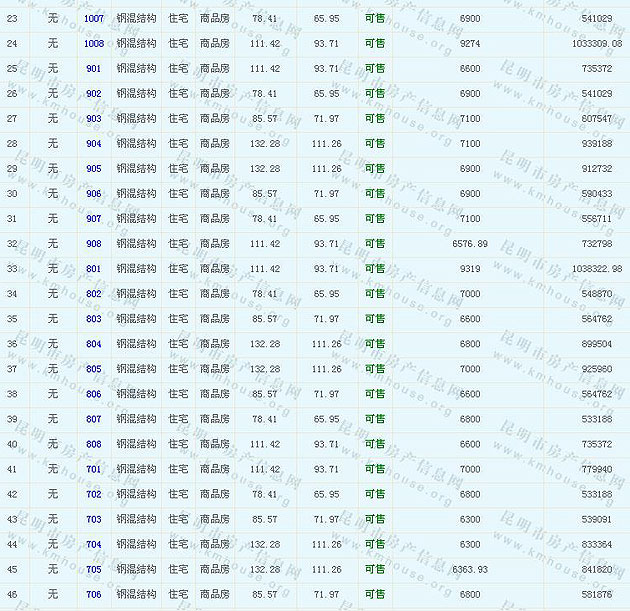
Task: Click room 705 link
Action: [x=93, y=569]
